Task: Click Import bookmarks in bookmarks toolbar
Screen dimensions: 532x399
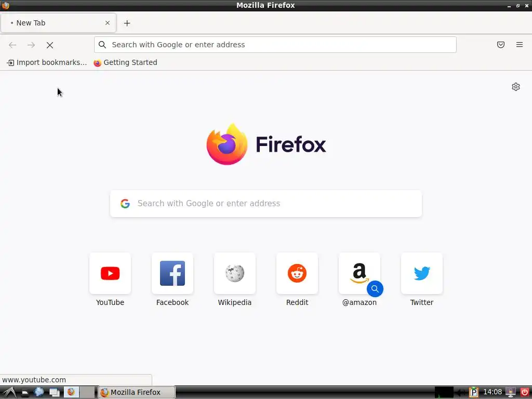Action: tap(47, 62)
